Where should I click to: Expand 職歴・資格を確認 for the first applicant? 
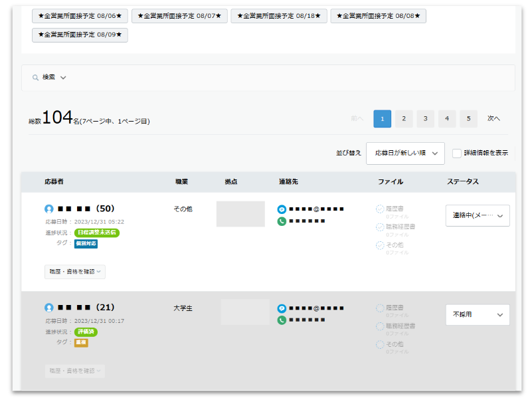coord(75,271)
